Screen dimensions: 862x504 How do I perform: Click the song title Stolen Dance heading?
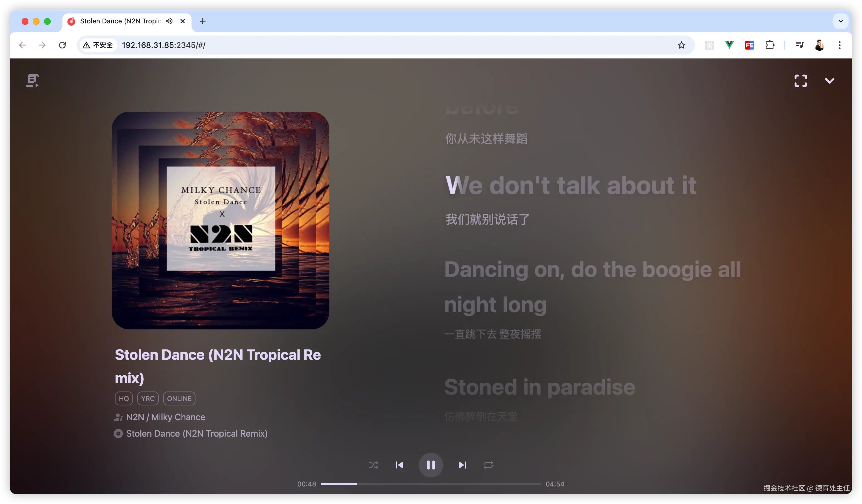pyautogui.click(x=217, y=366)
